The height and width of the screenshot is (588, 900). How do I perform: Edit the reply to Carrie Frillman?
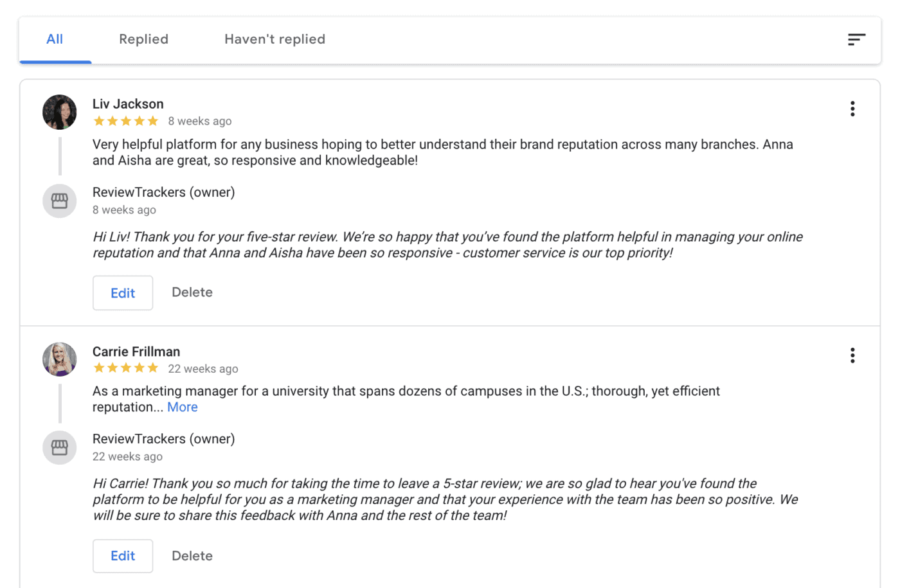coord(123,555)
